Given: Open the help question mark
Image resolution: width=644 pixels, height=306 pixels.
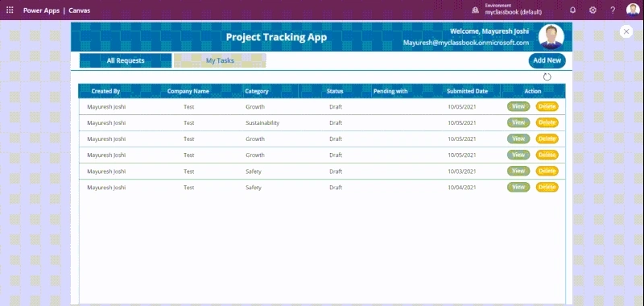Looking at the screenshot, I should point(613,10).
